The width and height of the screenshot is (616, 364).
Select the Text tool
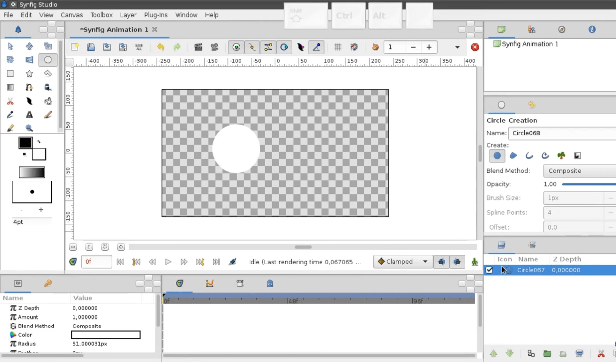pos(29,115)
